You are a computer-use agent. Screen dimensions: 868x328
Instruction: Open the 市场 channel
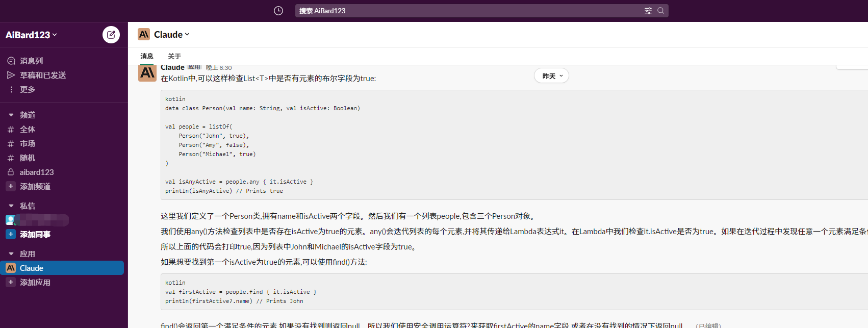point(28,143)
